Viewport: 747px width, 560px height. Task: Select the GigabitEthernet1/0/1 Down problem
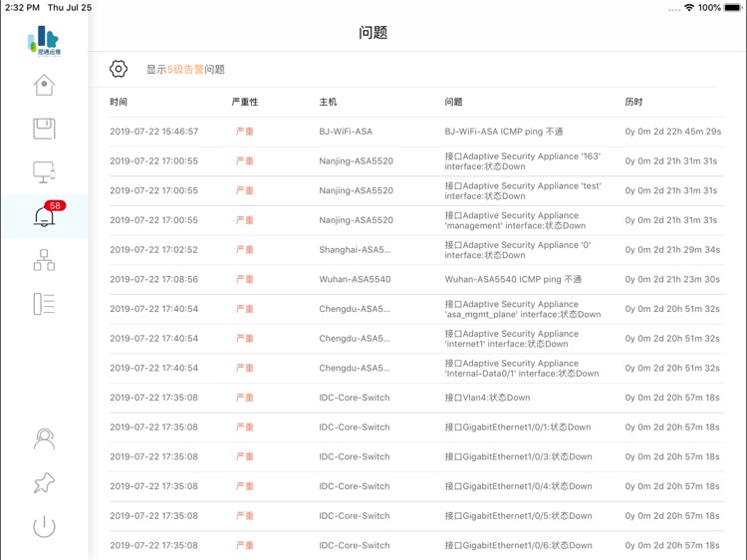[518, 427]
